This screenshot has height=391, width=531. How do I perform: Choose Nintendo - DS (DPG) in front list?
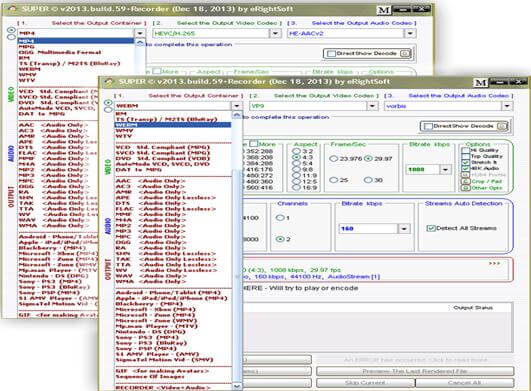coord(173,331)
